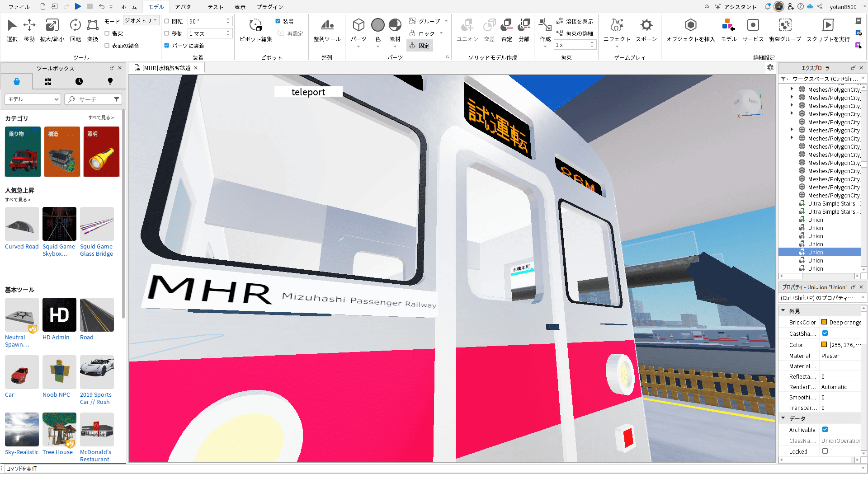Open the Material (素材) tool
Viewport: 868px width, 488px height.
pos(395,31)
